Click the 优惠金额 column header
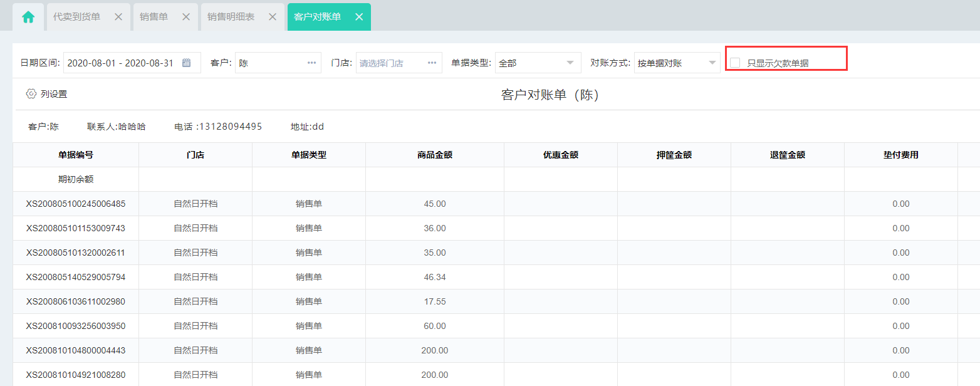980x386 pixels. pyautogui.click(x=561, y=155)
